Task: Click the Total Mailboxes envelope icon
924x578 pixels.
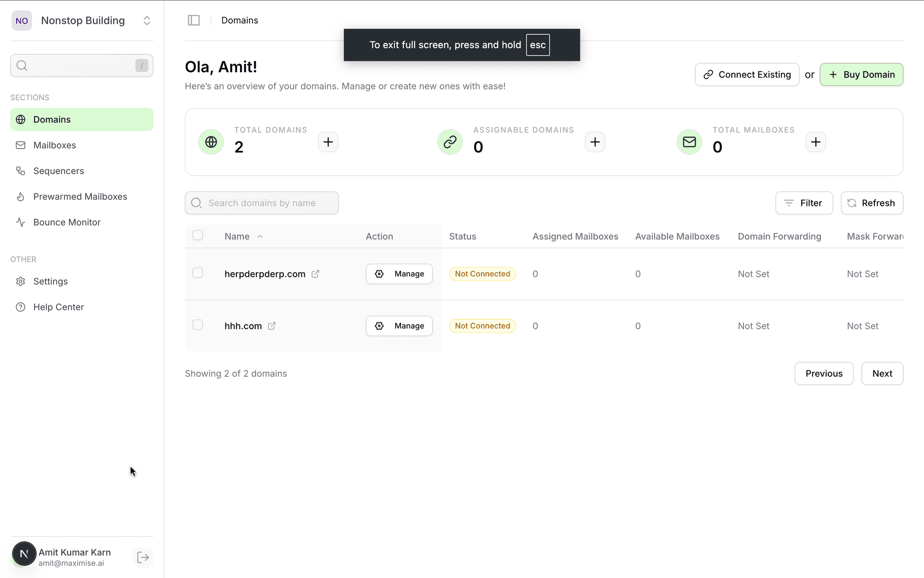Action: [x=689, y=142]
